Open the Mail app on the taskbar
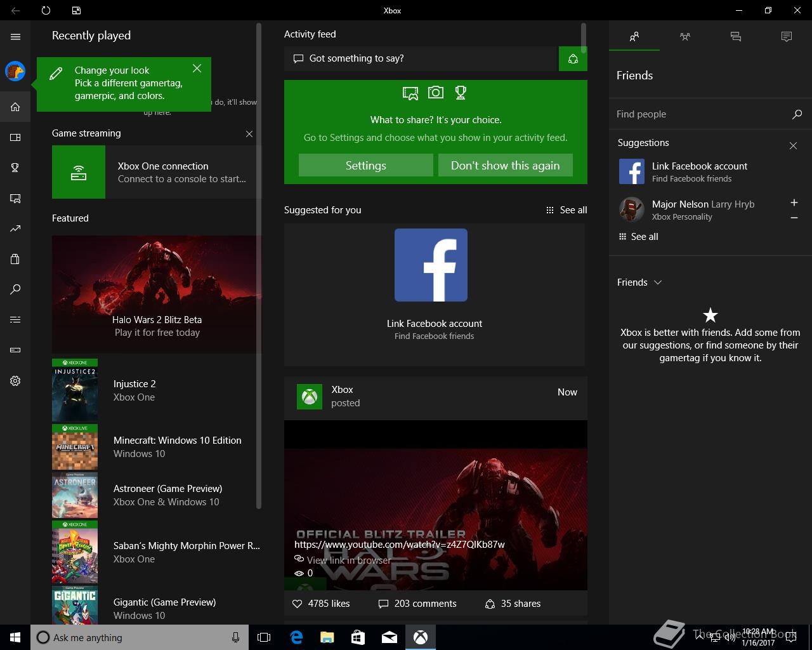This screenshot has height=650, width=812. 390,637
